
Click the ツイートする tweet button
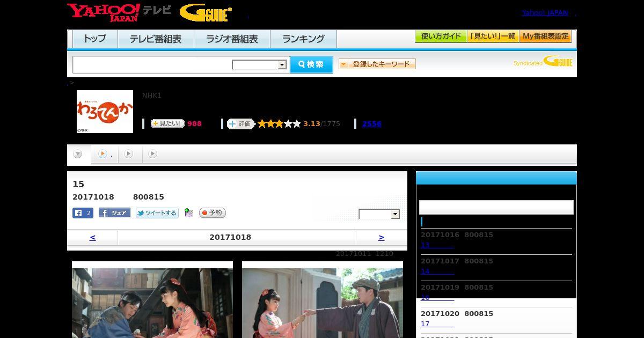tap(157, 213)
